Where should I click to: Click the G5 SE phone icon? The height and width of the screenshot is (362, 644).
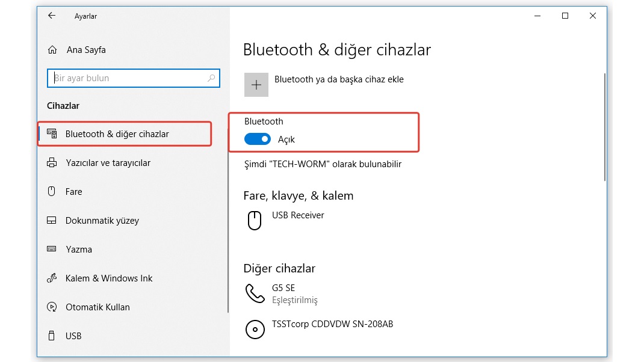click(x=255, y=293)
